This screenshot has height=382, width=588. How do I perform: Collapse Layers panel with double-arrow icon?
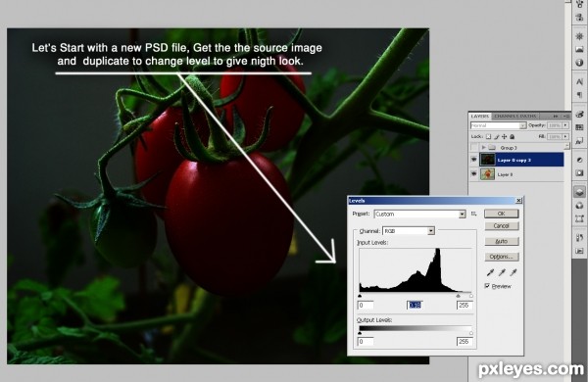point(556,117)
